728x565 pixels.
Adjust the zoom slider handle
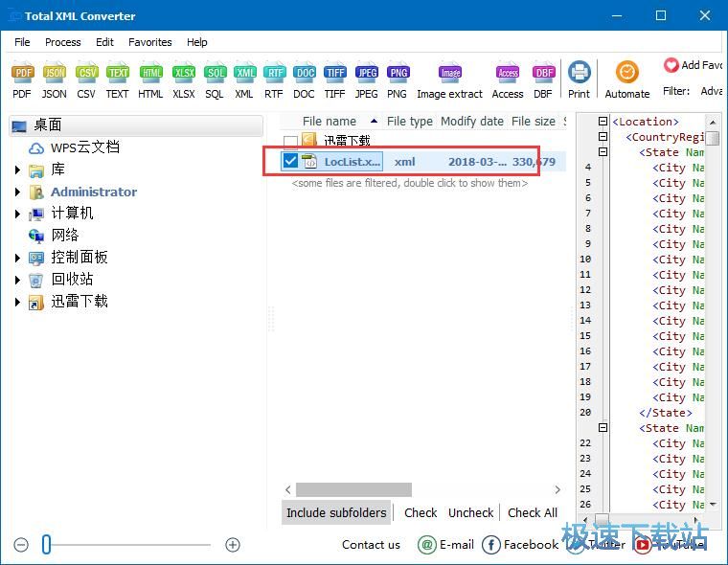click(x=46, y=545)
